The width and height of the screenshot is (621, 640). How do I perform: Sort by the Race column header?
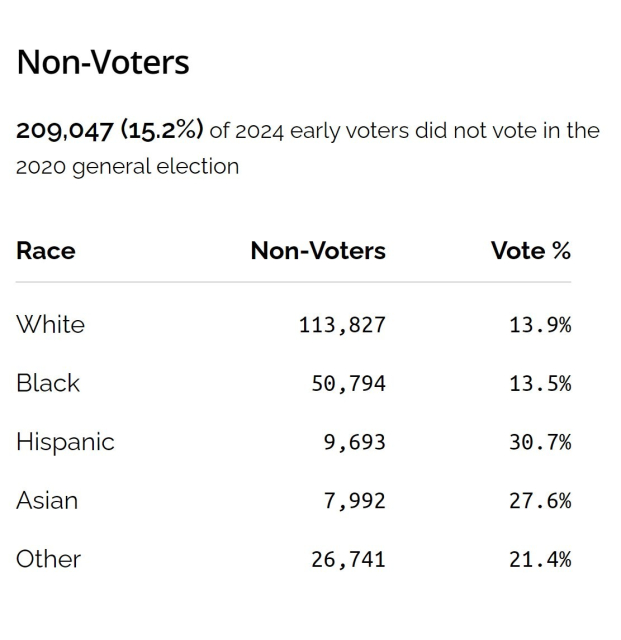pos(45,250)
